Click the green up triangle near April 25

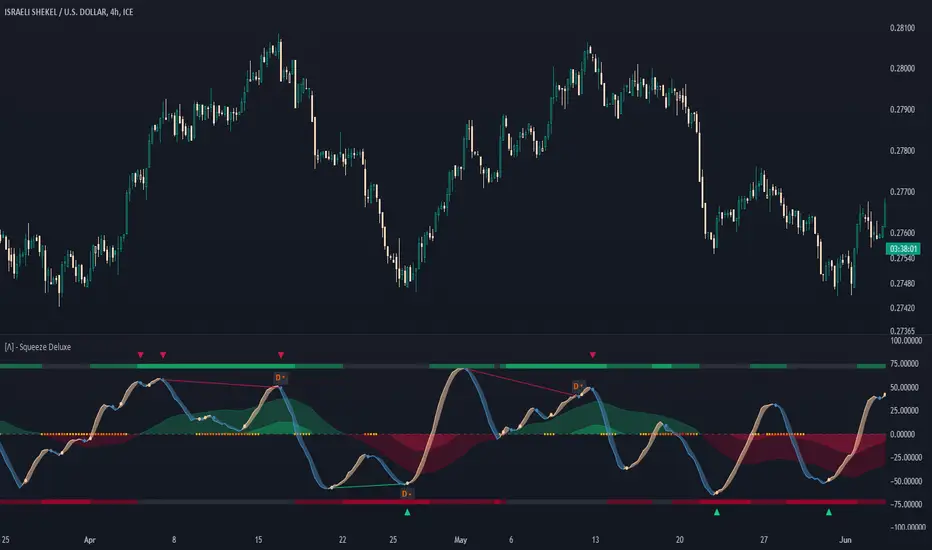coord(407,513)
